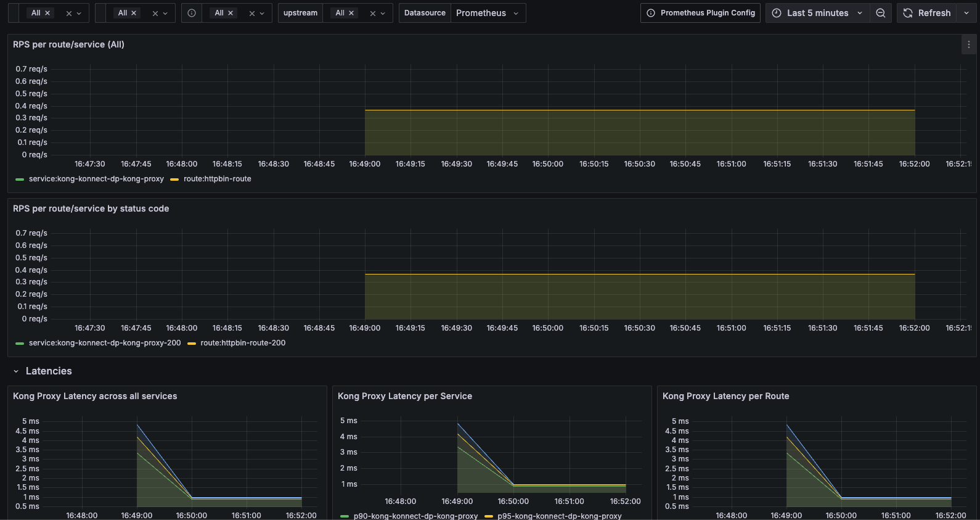
Task: Expand dropdown of the info icon filter
Action: click(262, 13)
